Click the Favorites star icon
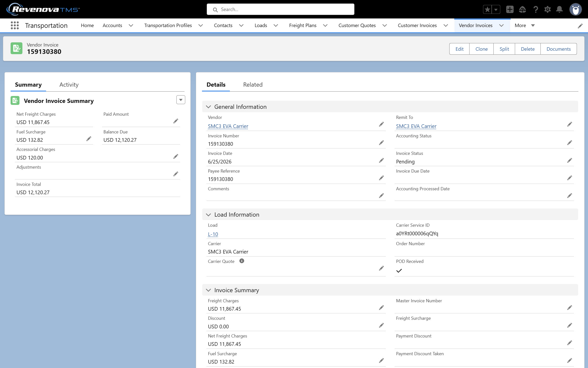The width and height of the screenshot is (588, 368). point(487,9)
